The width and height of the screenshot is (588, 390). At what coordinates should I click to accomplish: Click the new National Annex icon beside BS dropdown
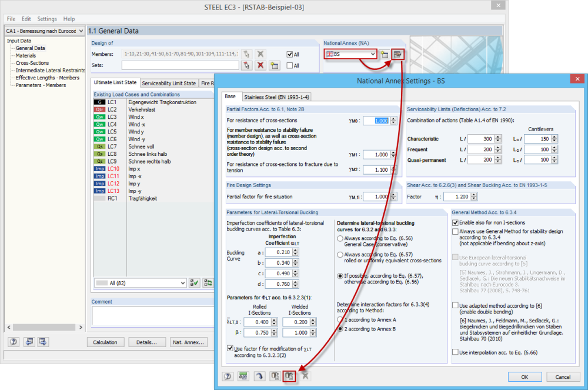(384, 54)
